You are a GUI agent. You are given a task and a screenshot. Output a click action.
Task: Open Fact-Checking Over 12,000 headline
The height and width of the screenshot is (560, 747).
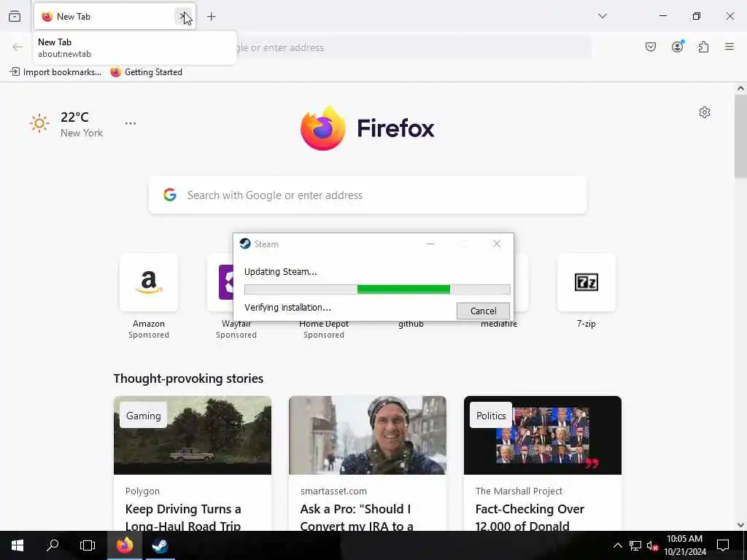(x=530, y=517)
